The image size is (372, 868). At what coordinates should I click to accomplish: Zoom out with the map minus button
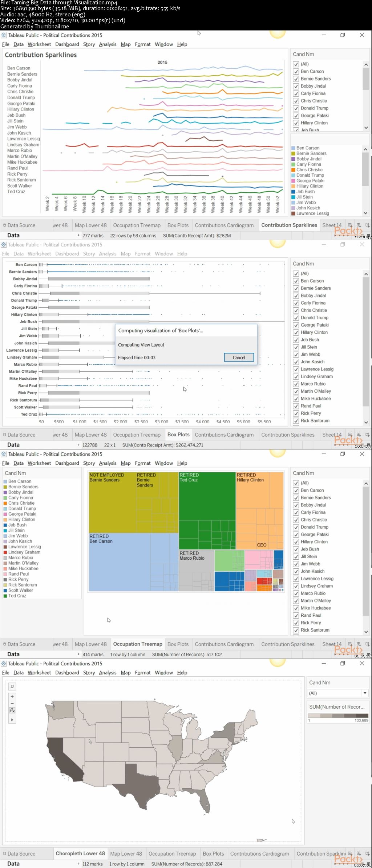tap(12, 703)
